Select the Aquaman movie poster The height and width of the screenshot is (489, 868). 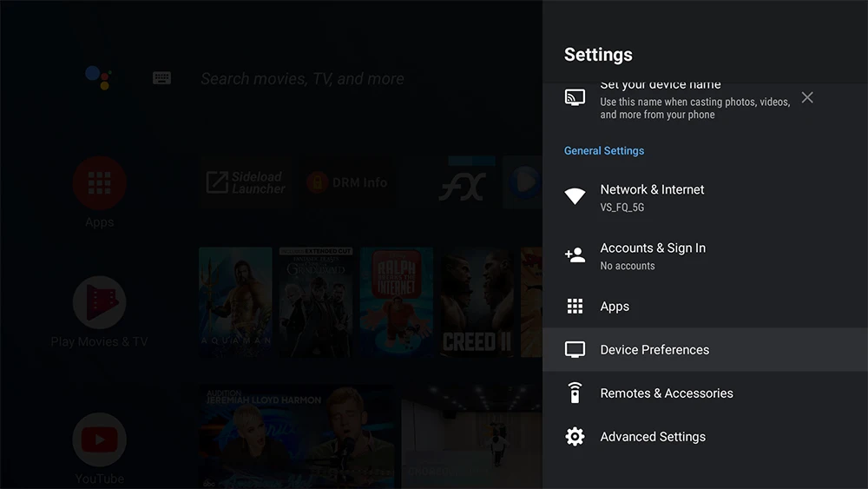[235, 301]
